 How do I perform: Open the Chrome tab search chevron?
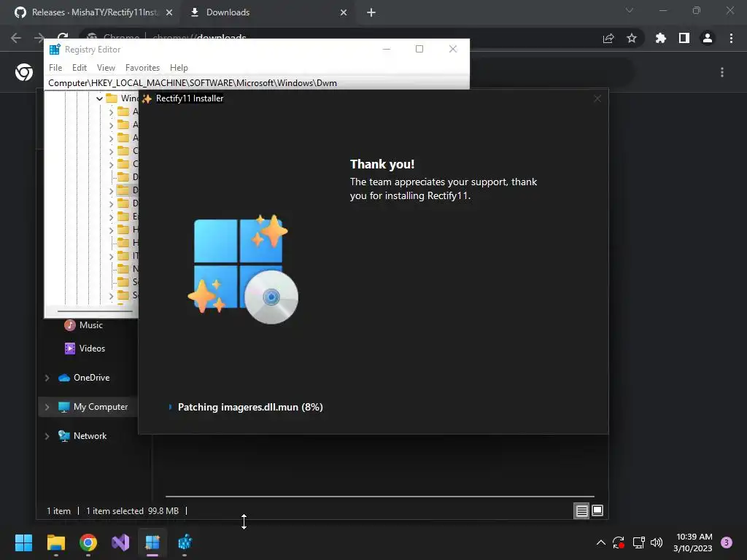point(630,10)
